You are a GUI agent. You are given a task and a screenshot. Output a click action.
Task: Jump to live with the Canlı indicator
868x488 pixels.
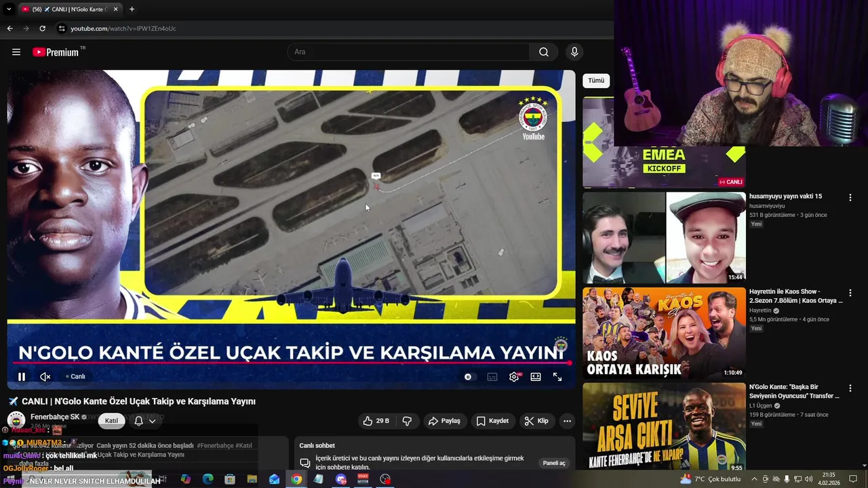[x=75, y=377]
